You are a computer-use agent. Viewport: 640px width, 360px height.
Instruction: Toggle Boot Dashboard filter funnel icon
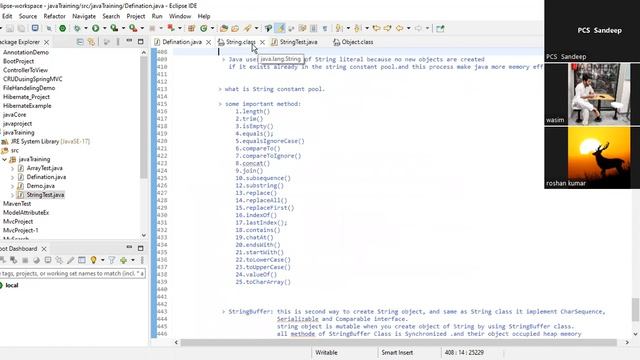point(111,260)
